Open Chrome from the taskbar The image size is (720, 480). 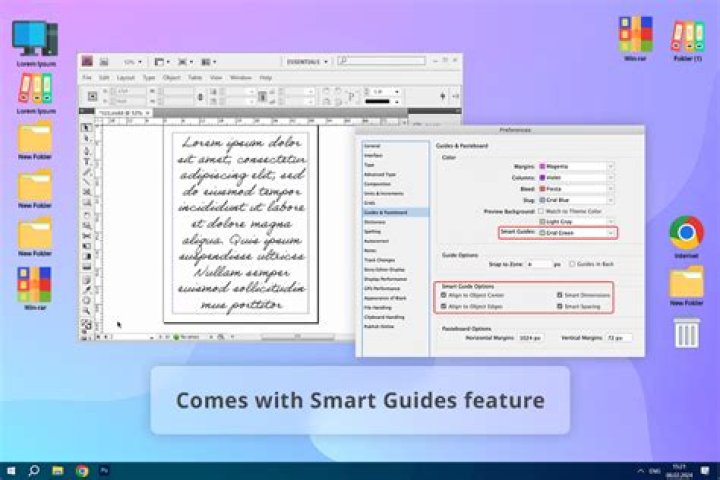[82, 470]
